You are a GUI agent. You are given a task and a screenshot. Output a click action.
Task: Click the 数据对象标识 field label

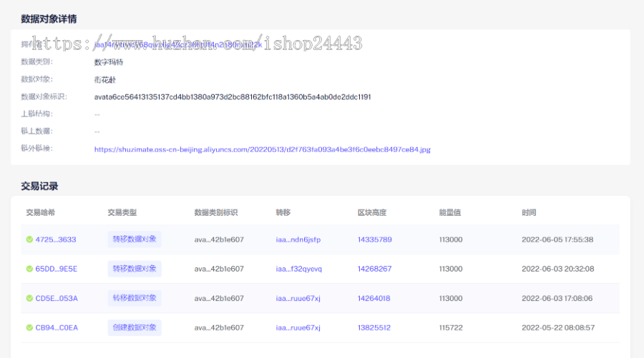tap(44, 96)
